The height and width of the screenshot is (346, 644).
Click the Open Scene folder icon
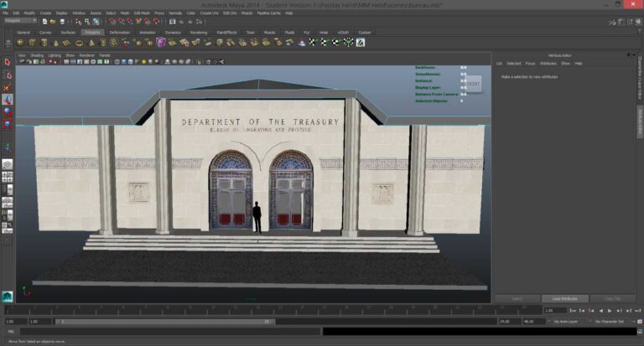click(53, 22)
